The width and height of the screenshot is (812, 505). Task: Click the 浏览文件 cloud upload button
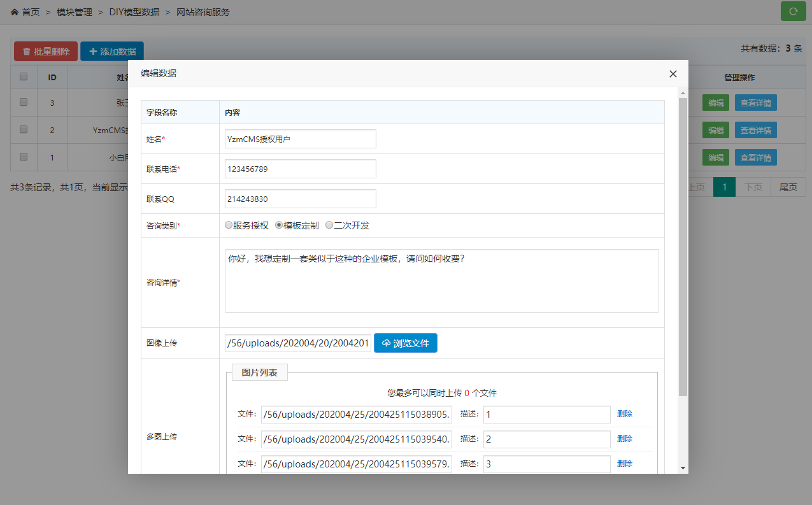coord(405,343)
